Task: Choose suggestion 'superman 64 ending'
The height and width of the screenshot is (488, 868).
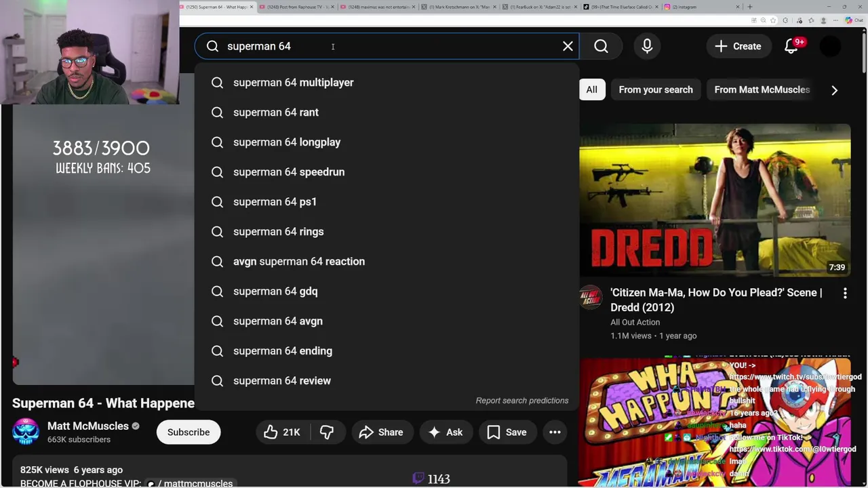Action: pyautogui.click(x=387, y=351)
